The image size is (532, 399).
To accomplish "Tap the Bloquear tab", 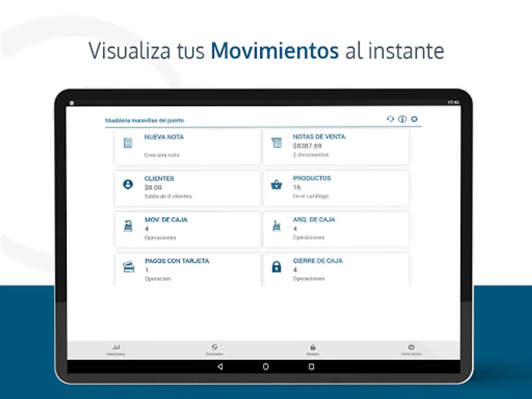I will 313,350.
